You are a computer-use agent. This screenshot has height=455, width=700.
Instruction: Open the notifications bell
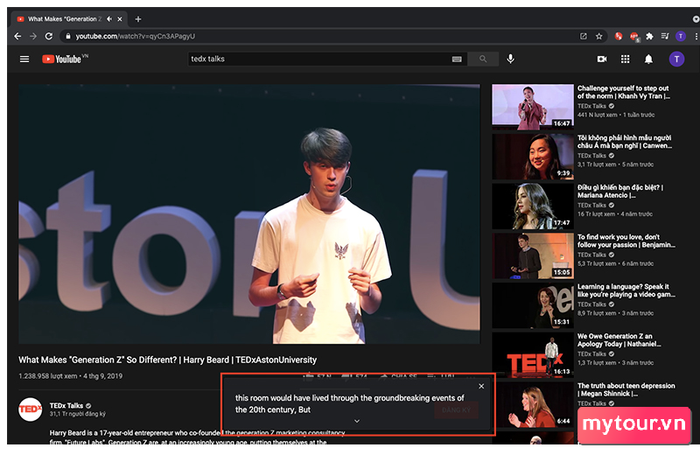pyautogui.click(x=649, y=59)
